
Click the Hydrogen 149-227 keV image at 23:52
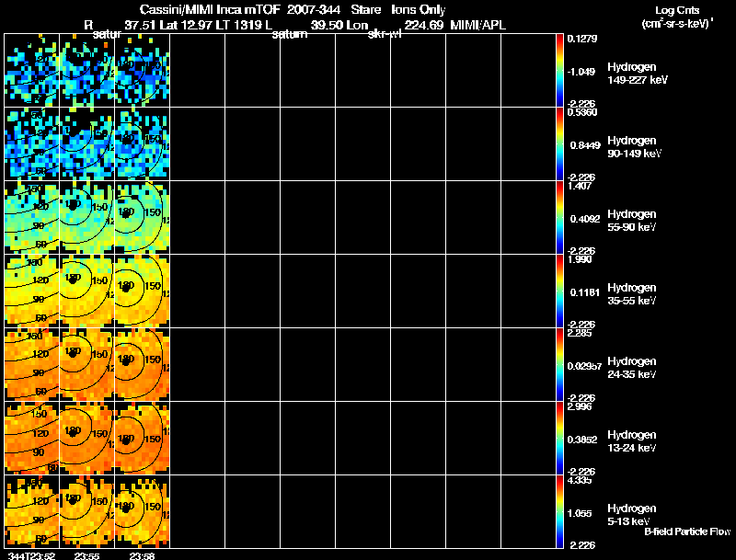[x=32, y=71]
